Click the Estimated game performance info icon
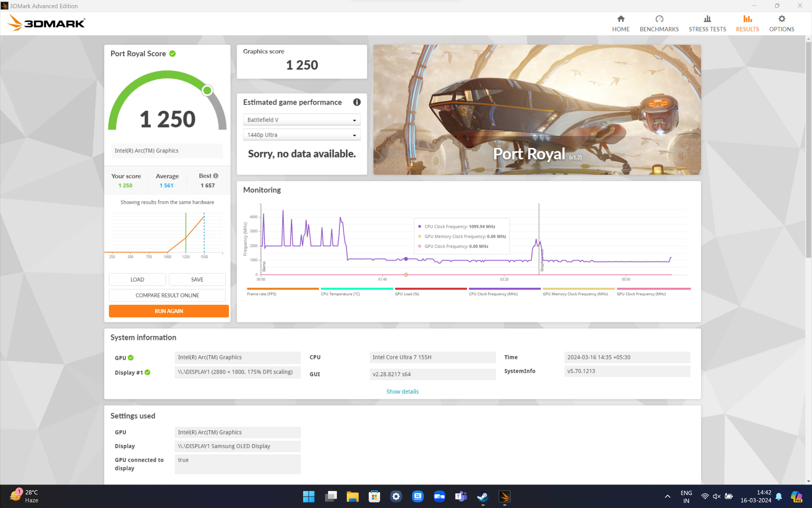This screenshot has height=508, width=812. click(x=357, y=102)
